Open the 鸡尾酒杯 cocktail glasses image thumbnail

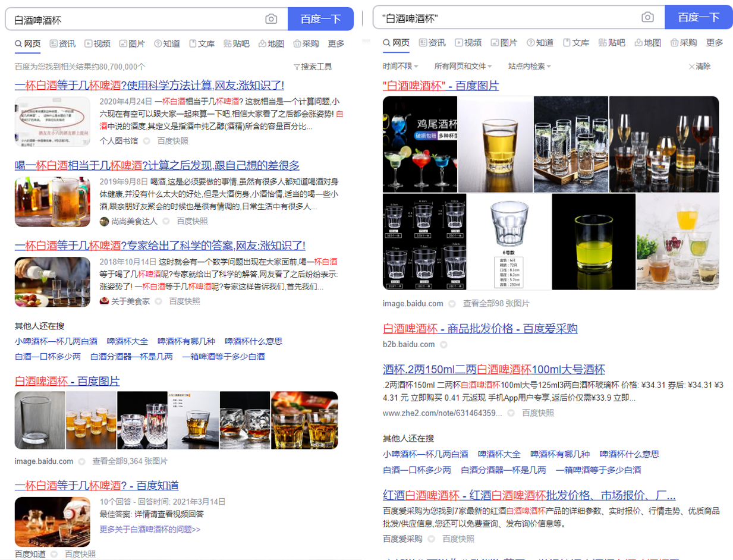click(x=420, y=144)
